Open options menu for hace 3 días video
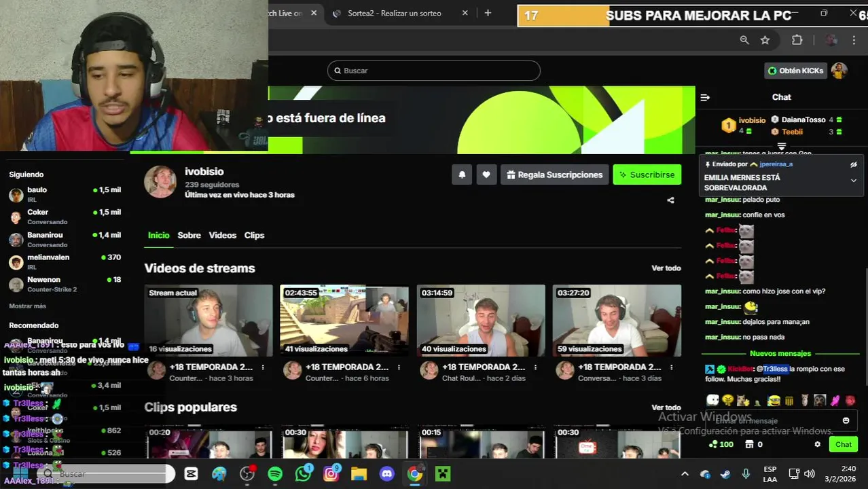This screenshot has height=489, width=868. (671, 367)
